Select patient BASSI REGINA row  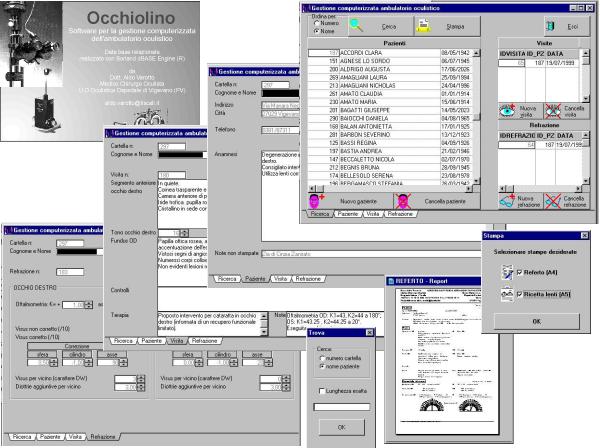[x=390, y=143]
